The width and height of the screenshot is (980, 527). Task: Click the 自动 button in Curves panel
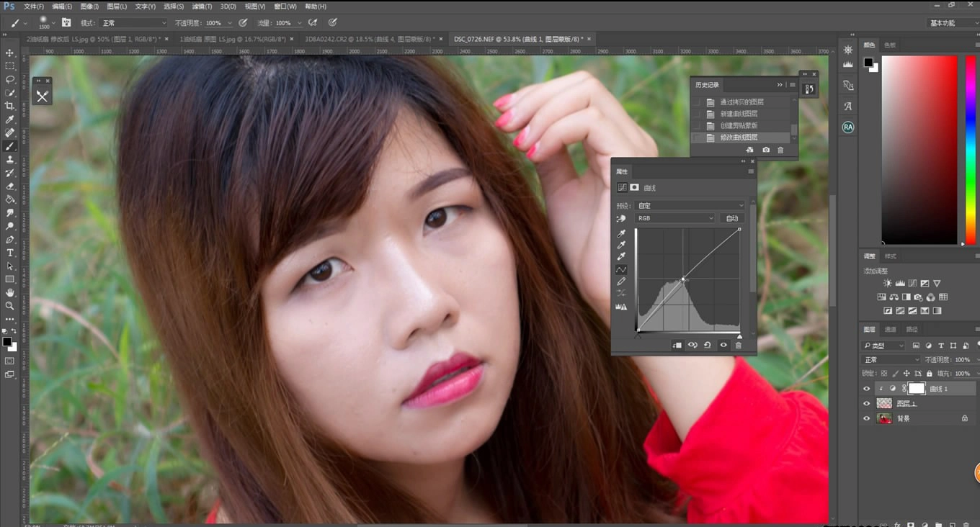[732, 218]
